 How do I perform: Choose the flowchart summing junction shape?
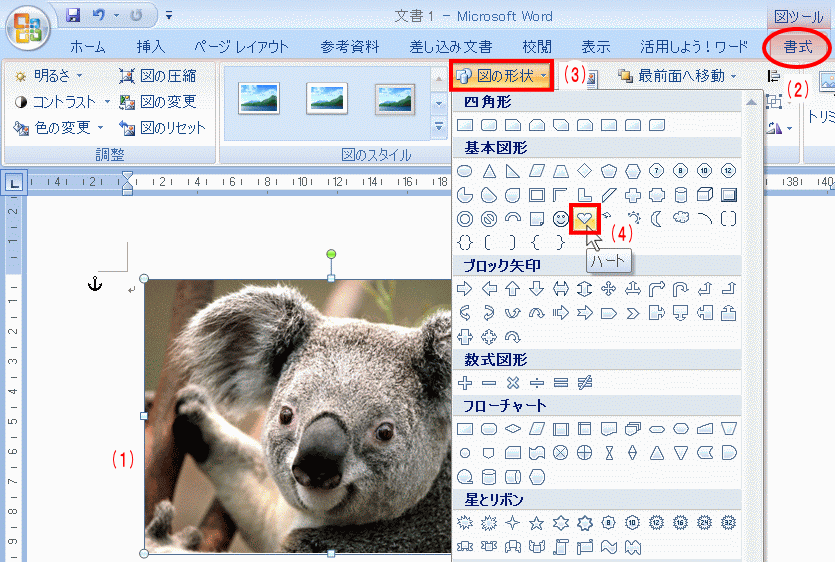[x=560, y=453]
